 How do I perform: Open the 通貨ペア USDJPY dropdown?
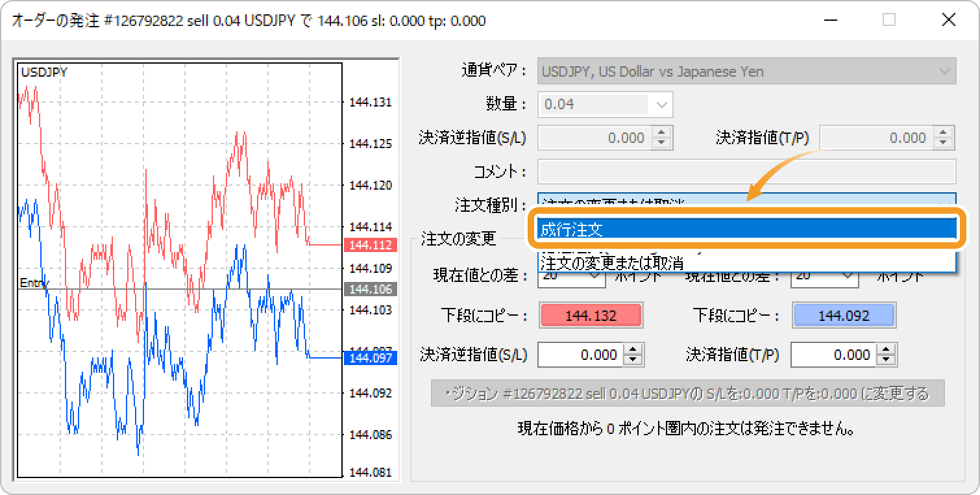tap(746, 71)
